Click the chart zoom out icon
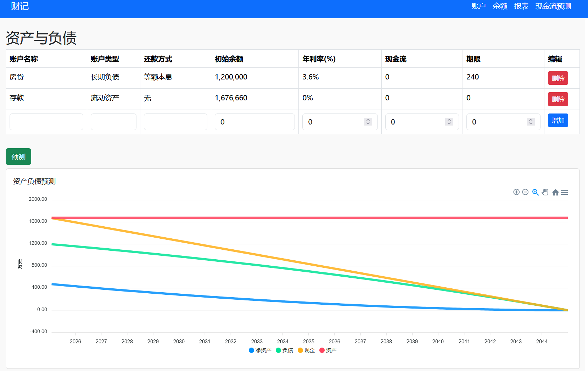 pyautogui.click(x=525, y=192)
